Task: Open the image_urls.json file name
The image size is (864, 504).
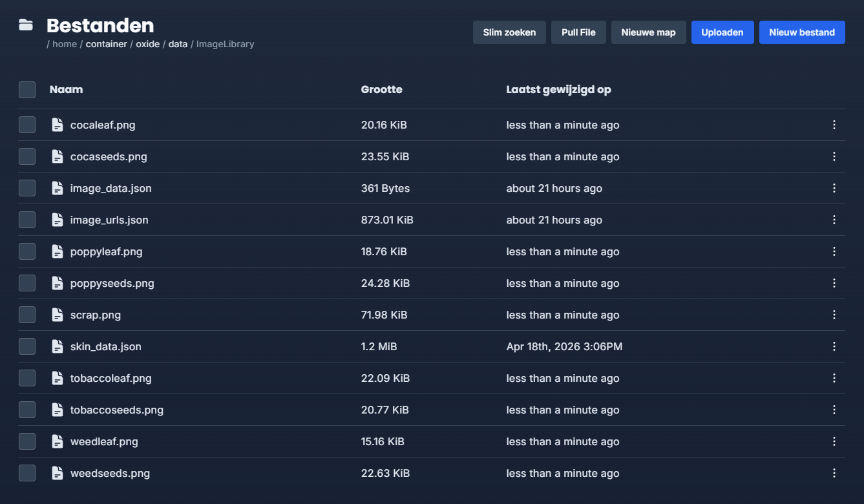Action: (109, 220)
